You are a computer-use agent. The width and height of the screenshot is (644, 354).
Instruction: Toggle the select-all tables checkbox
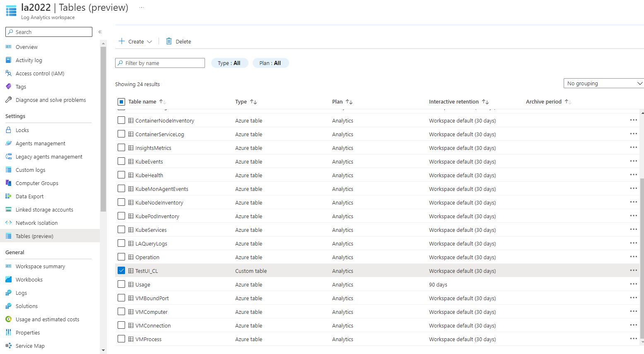tap(121, 101)
